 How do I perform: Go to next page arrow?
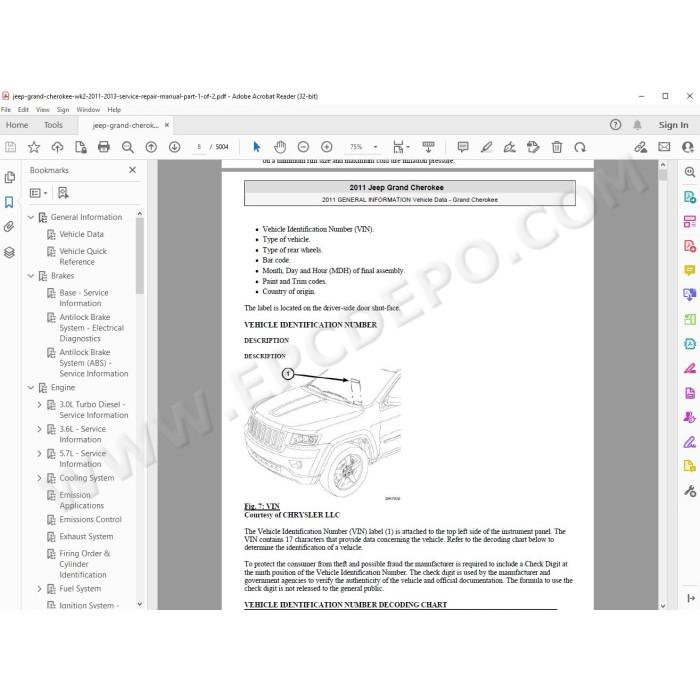coord(175,147)
